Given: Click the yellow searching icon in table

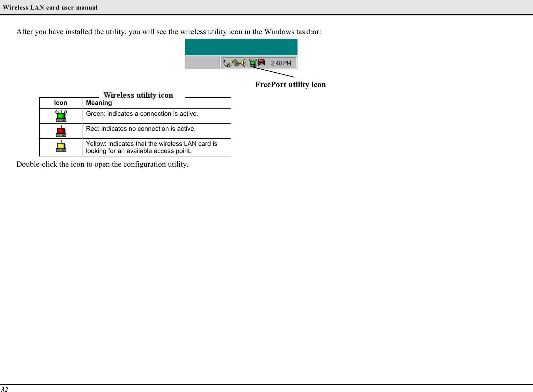Looking at the screenshot, I should [x=61, y=146].
